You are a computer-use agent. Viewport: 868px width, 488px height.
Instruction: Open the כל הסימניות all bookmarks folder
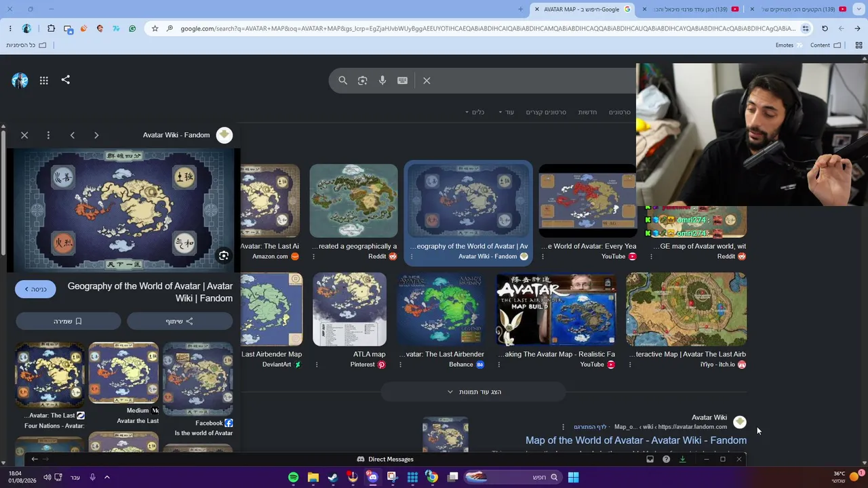[26, 45]
